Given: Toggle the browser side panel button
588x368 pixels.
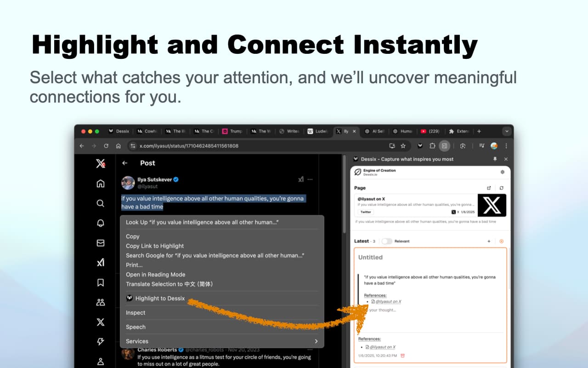Looking at the screenshot, I should (x=444, y=146).
